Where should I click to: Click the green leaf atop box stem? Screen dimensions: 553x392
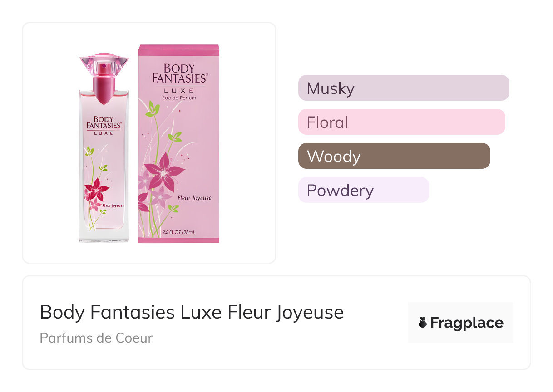click(x=155, y=109)
